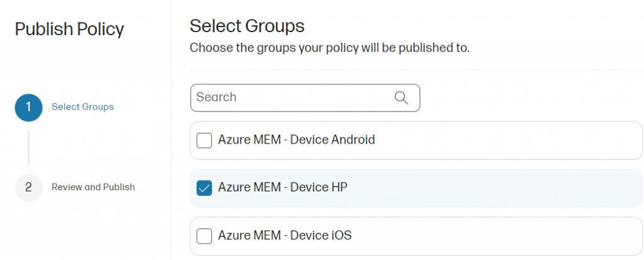644x260 pixels.
Task: Click the "Choose the groups" description text
Action: [330, 48]
